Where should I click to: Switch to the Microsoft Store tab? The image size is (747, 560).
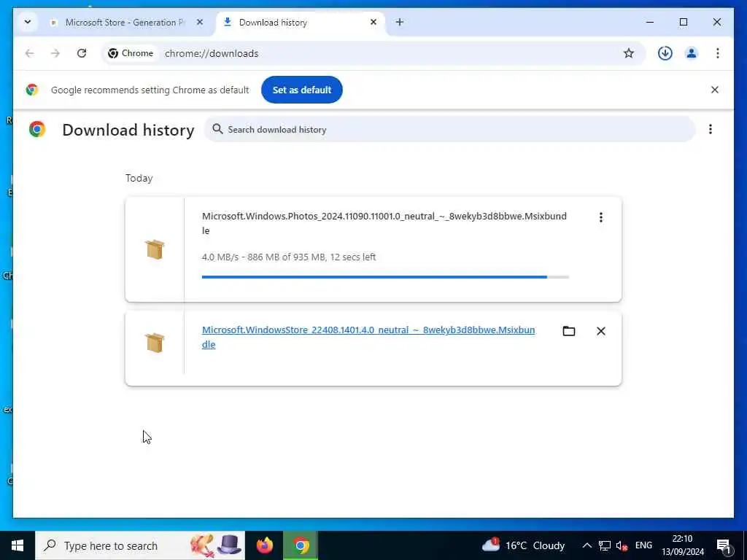click(x=125, y=23)
